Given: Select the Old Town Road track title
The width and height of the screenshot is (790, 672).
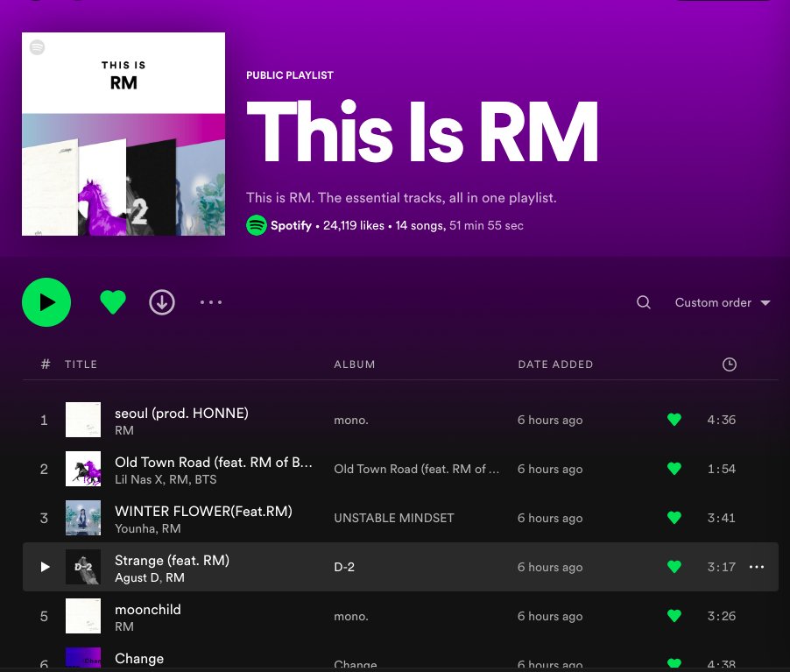Looking at the screenshot, I should 214,463.
